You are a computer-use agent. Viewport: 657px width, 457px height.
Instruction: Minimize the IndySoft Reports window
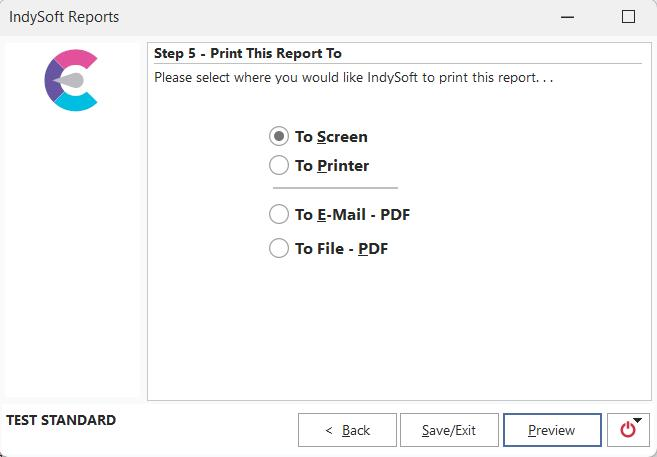pos(567,17)
